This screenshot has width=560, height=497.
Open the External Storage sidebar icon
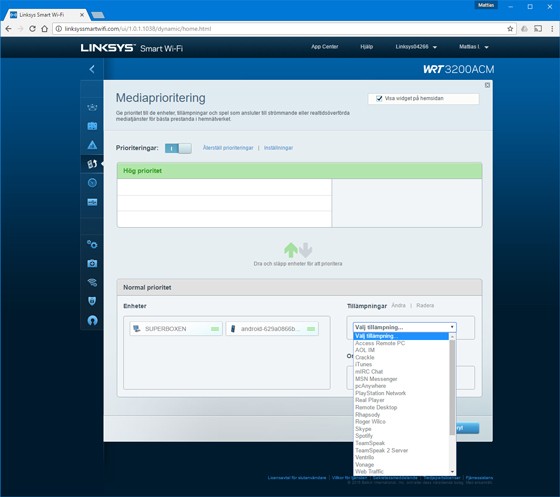(x=92, y=202)
